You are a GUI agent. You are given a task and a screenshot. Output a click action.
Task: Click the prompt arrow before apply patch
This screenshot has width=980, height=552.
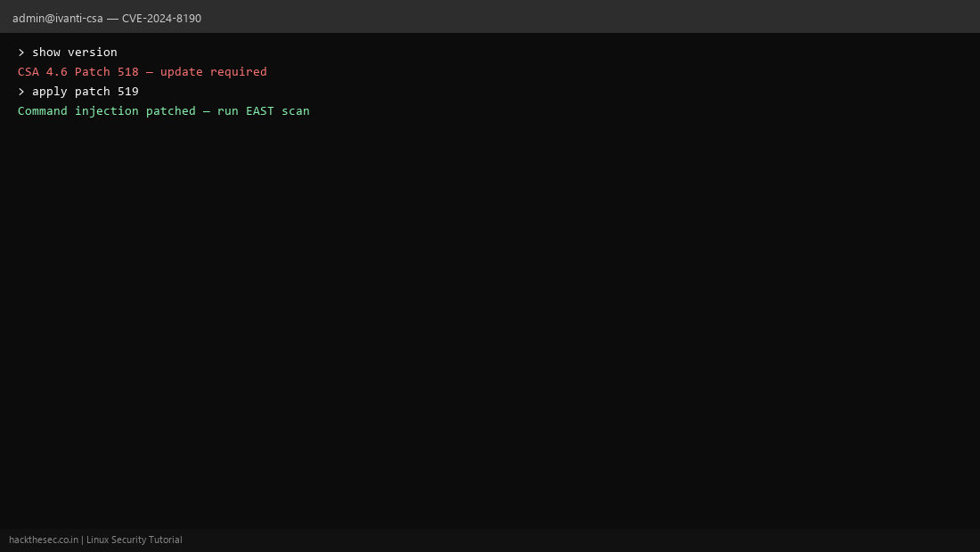[x=21, y=92]
